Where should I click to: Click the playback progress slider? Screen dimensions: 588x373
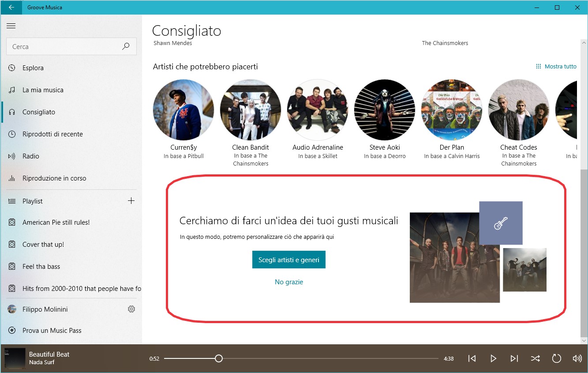301,358
